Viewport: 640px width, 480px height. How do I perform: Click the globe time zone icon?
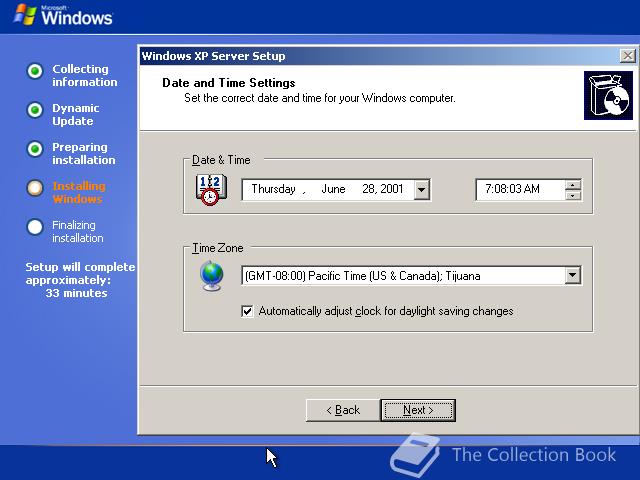coord(211,276)
